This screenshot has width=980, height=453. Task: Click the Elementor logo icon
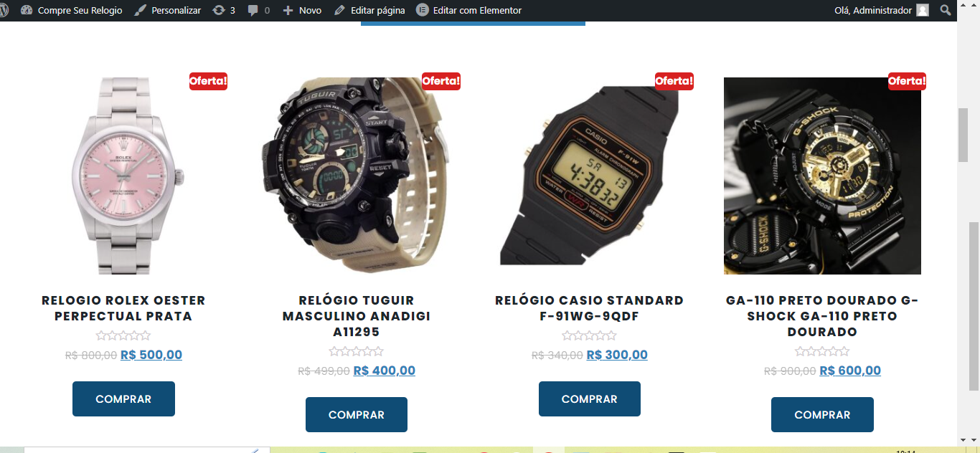click(423, 10)
